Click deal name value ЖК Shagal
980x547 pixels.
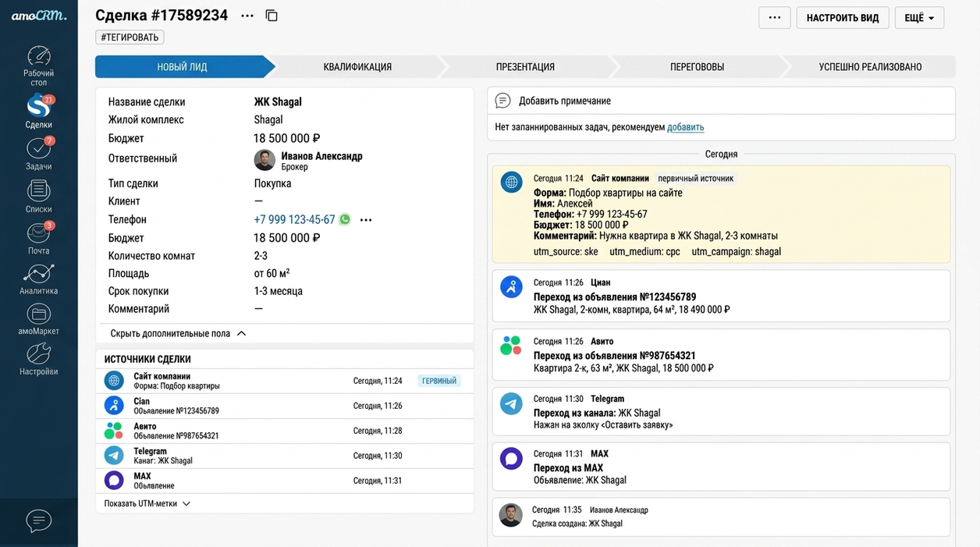pyautogui.click(x=278, y=102)
